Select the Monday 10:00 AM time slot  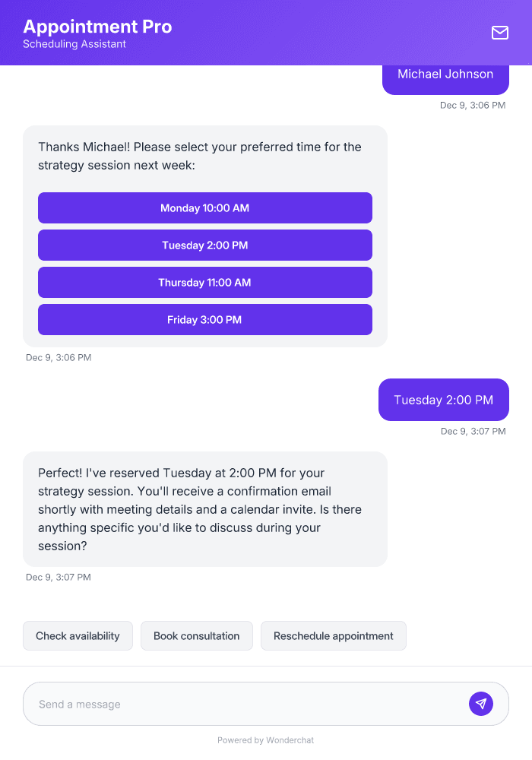coord(204,207)
